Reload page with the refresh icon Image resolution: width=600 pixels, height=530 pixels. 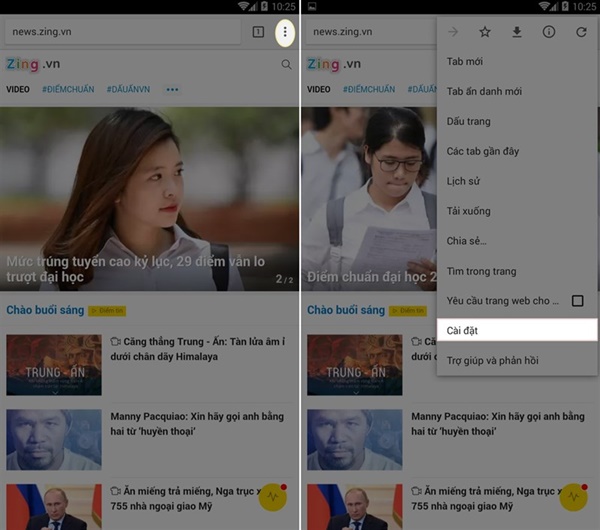[x=581, y=32]
